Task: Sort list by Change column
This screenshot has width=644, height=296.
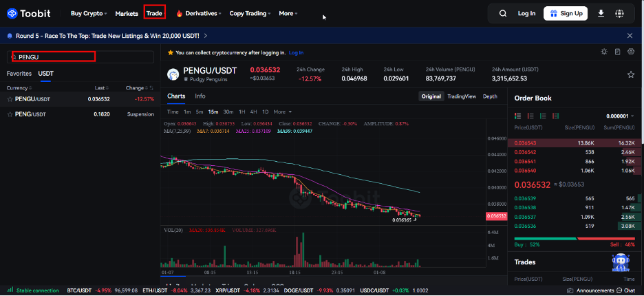Action: [137, 88]
